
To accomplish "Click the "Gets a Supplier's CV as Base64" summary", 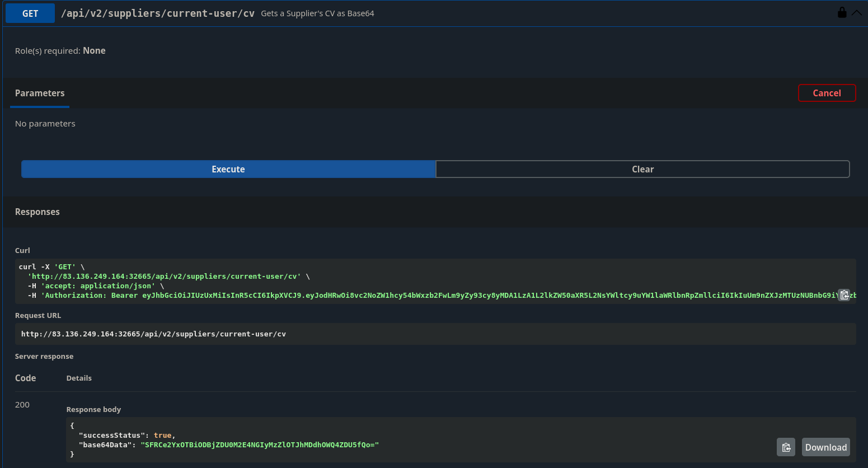I will [317, 13].
